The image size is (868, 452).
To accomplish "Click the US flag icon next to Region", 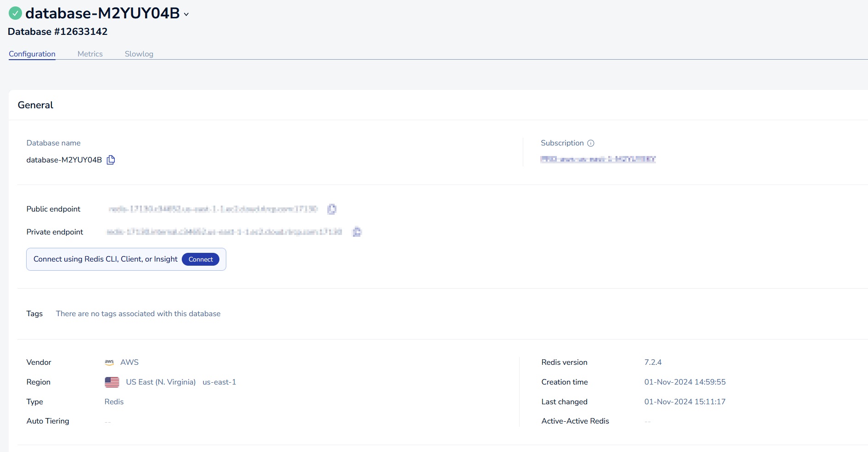I will click(112, 381).
